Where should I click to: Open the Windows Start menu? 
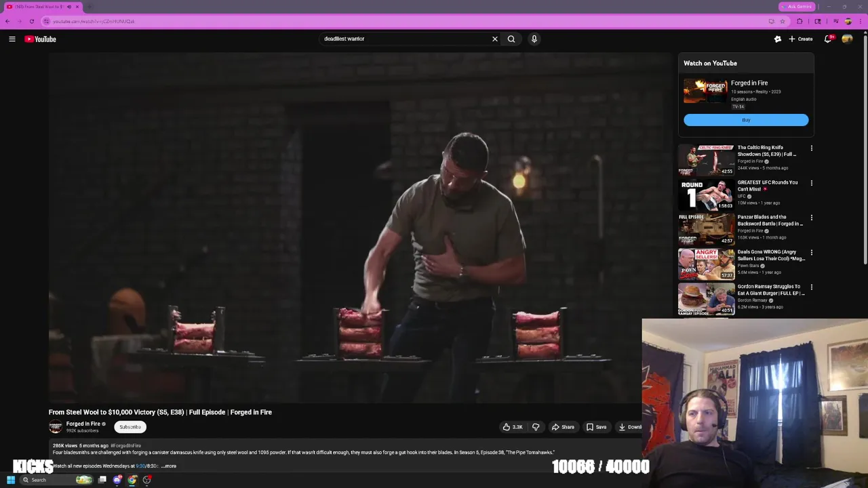(x=11, y=480)
